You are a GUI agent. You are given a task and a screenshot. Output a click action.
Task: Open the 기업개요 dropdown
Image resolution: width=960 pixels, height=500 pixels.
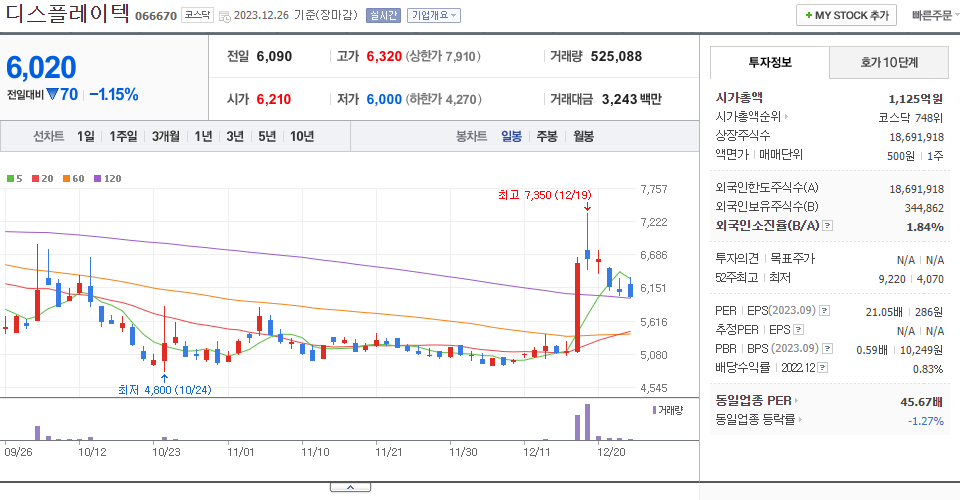(434, 15)
